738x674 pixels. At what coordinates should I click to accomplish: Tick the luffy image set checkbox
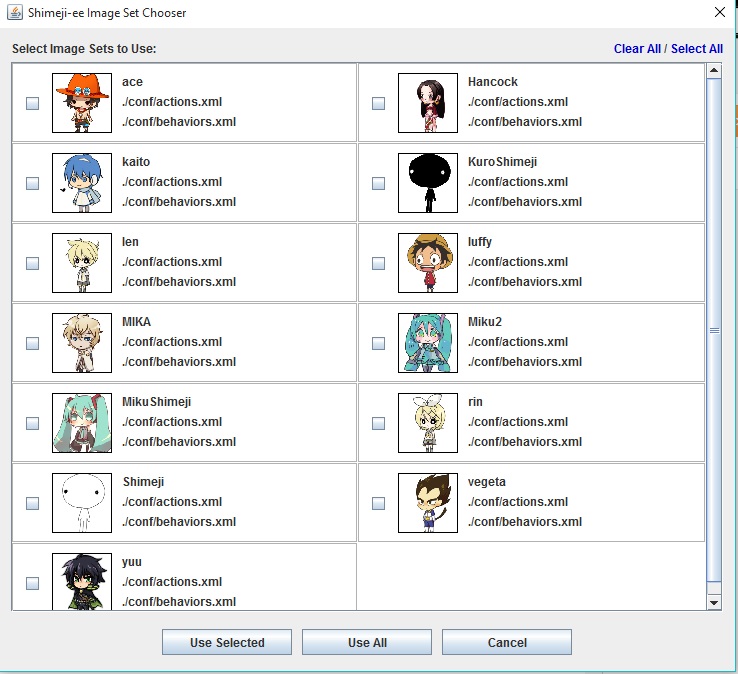click(x=378, y=263)
